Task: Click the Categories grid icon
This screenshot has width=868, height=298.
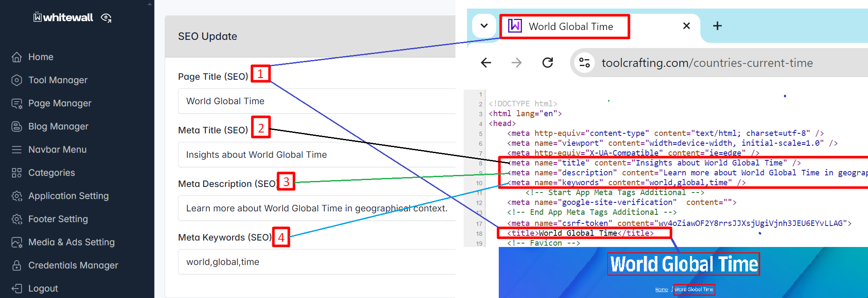Action: (x=17, y=173)
